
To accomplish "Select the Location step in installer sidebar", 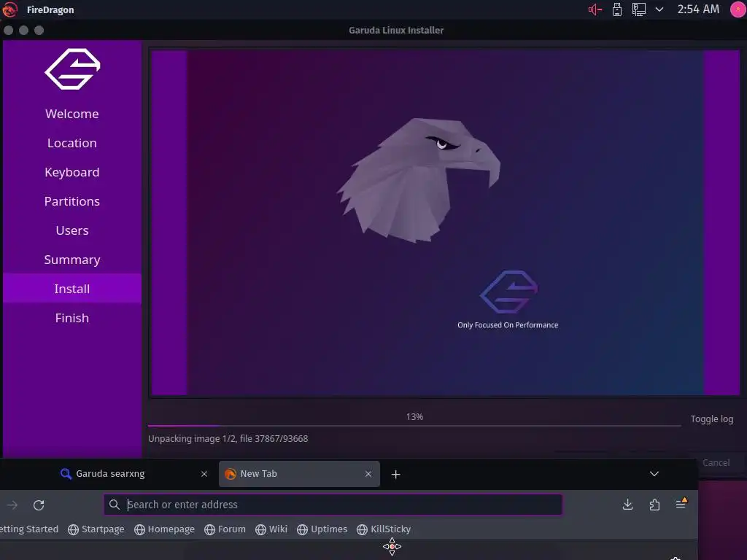I will [x=72, y=143].
